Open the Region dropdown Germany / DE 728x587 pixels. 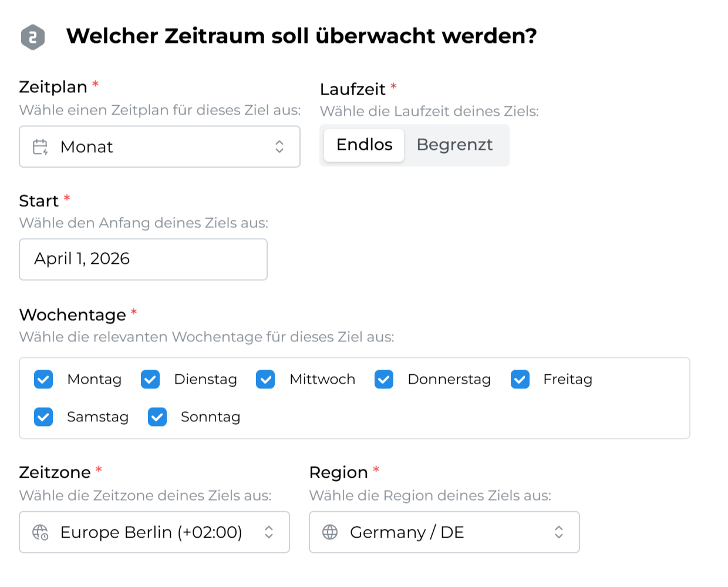pyautogui.click(x=444, y=532)
